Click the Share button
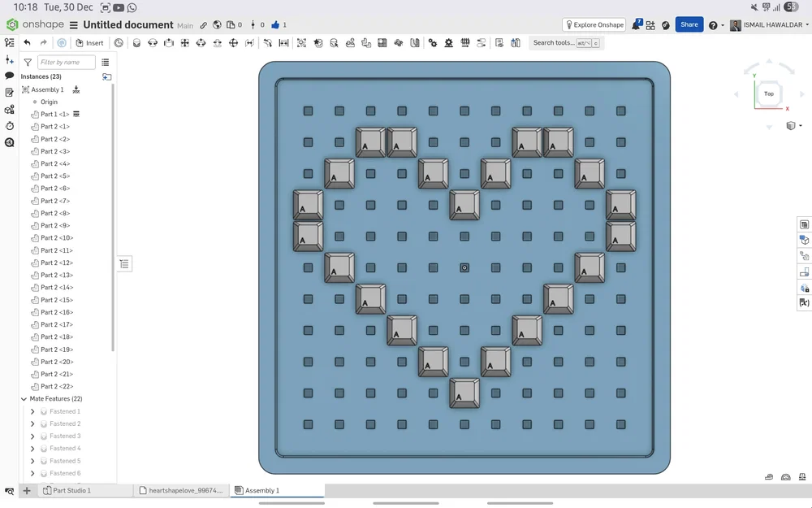812x508 pixels. 689,24
